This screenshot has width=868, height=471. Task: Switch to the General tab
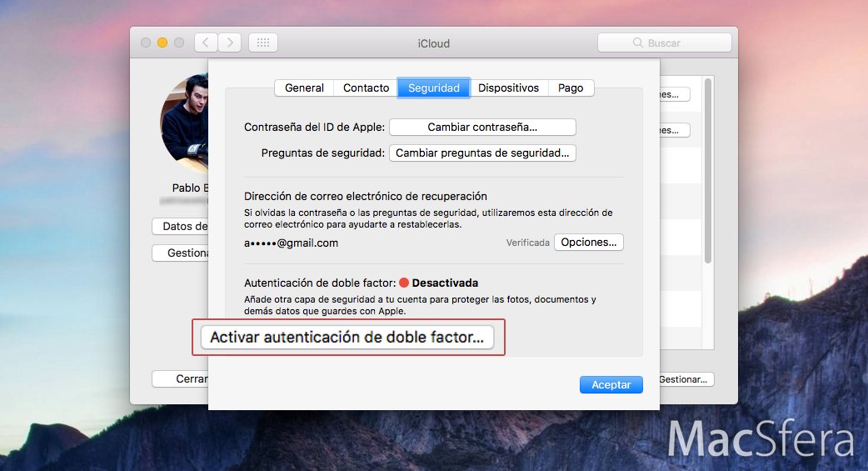click(x=304, y=88)
